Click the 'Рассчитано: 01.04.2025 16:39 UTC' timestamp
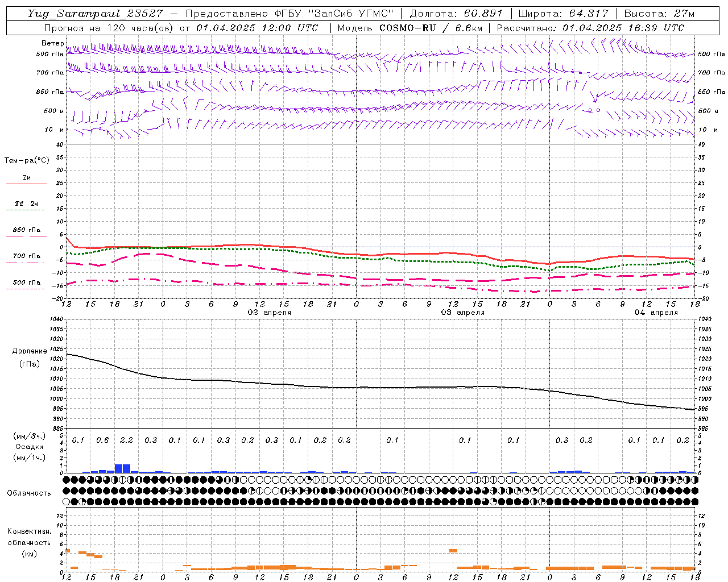728x582 pixels. tap(590, 28)
